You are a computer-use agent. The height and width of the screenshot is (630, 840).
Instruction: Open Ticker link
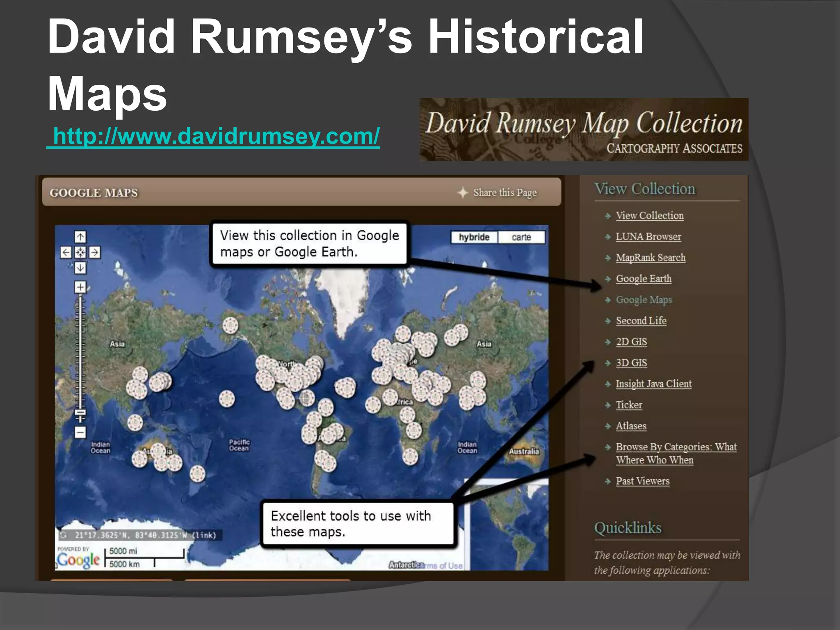(629, 405)
